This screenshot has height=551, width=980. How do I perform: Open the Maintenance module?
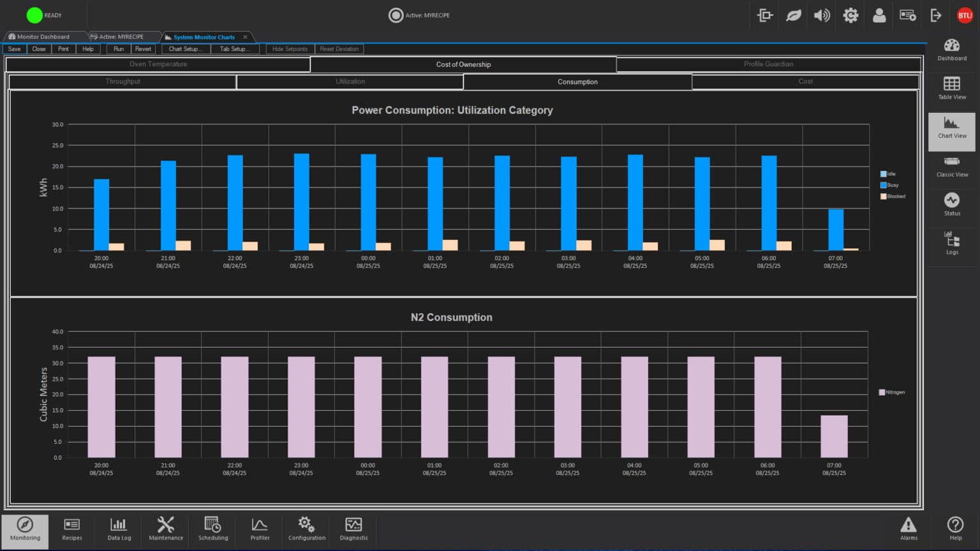166,529
